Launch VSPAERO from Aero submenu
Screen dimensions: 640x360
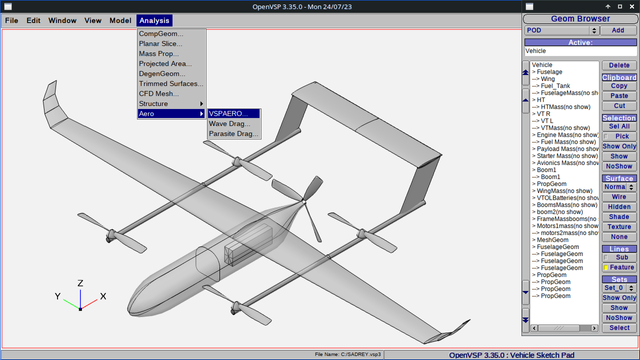(234, 114)
